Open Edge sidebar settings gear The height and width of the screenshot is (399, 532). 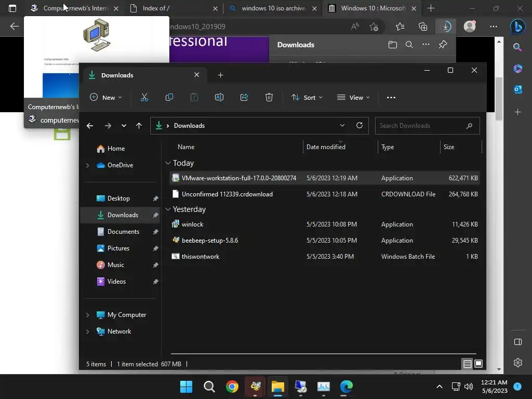click(x=518, y=363)
